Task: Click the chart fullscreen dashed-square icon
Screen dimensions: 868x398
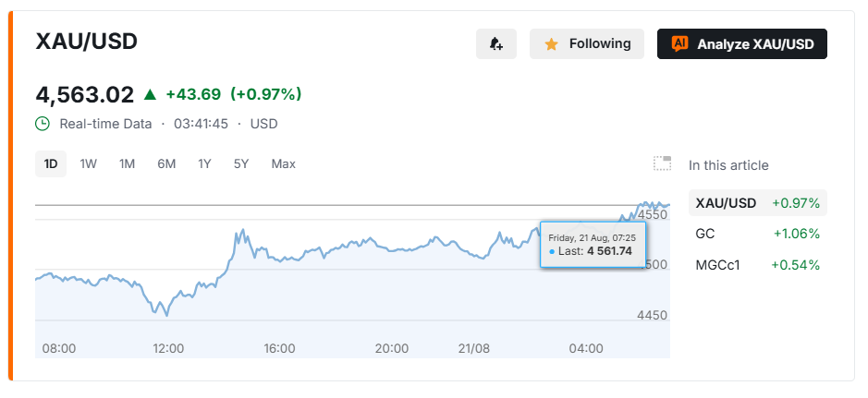Action: [x=662, y=163]
